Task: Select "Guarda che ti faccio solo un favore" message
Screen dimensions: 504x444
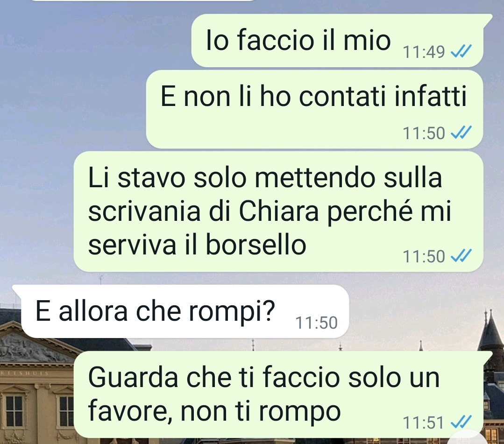Action: 278,395
